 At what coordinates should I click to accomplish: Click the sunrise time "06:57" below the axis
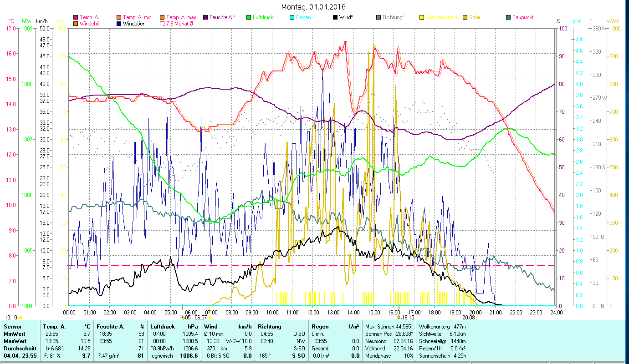201,318
